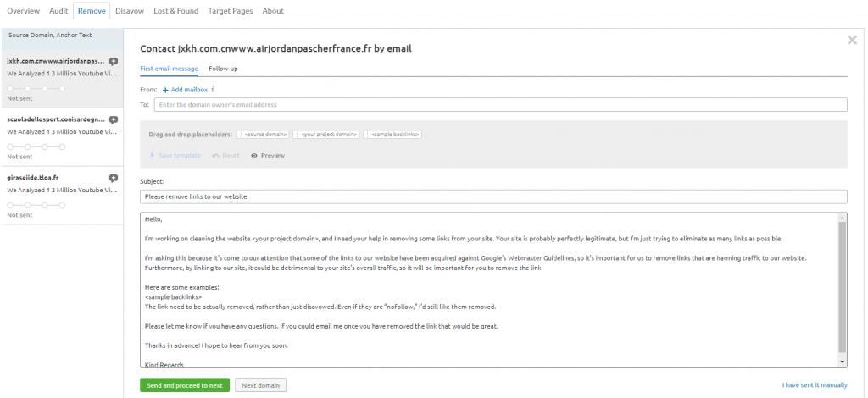Click the Save template text
This screenshot has width=868, height=398.
[x=180, y=156]
